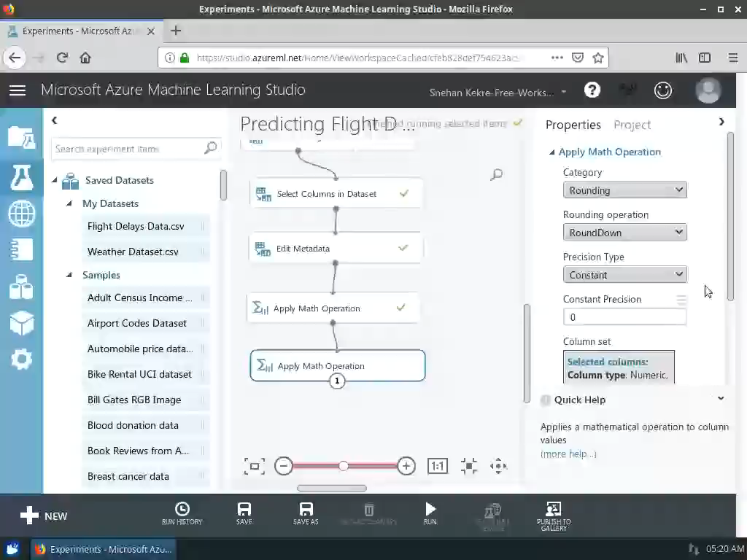
Task: Bookmark the page with star icon
Action: point(598,58)
